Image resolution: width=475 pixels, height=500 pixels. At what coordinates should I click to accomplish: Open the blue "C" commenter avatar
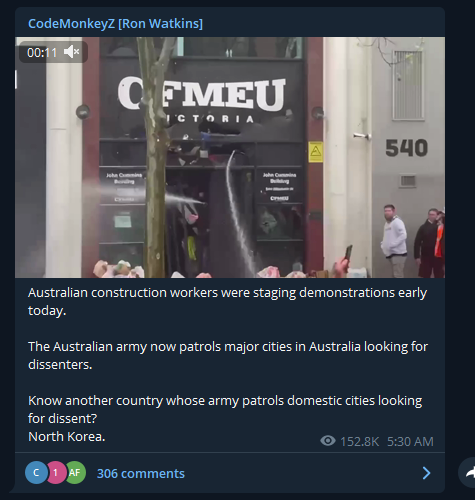[x=36, y=473]
